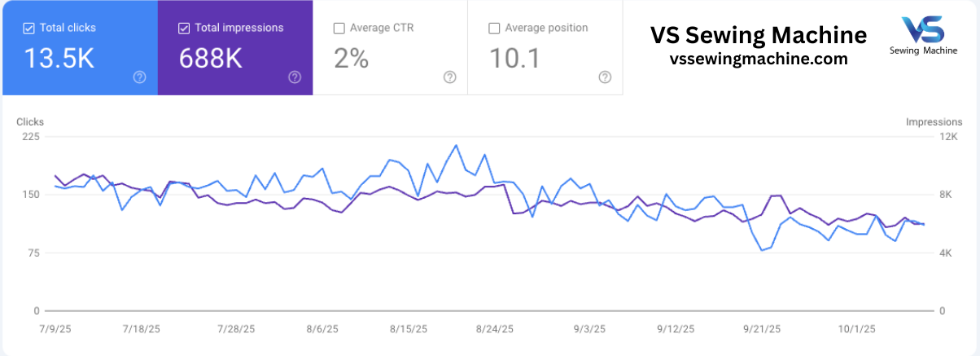Click the 10/1/25 date on chart axis
This screenshot has width=980, height=356.
856,329
